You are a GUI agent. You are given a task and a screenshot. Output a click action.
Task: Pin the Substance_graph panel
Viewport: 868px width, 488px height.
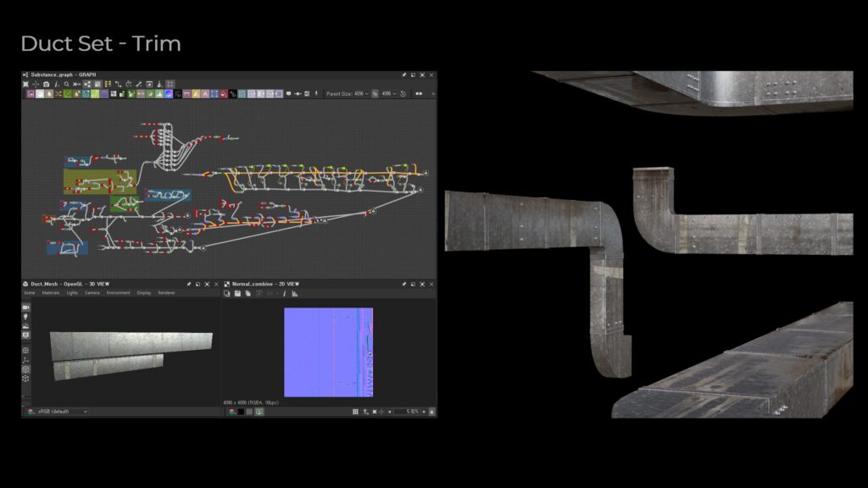click(404, 75)
